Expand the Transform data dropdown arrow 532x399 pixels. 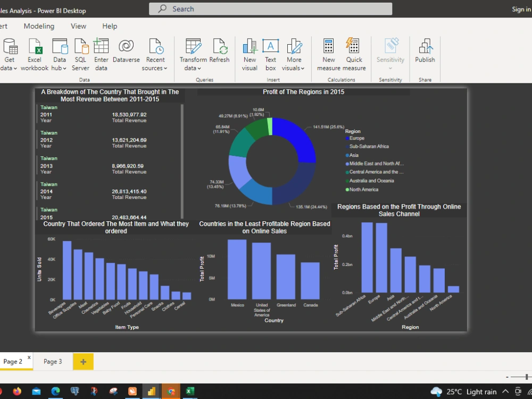click(x=199, y=68)
